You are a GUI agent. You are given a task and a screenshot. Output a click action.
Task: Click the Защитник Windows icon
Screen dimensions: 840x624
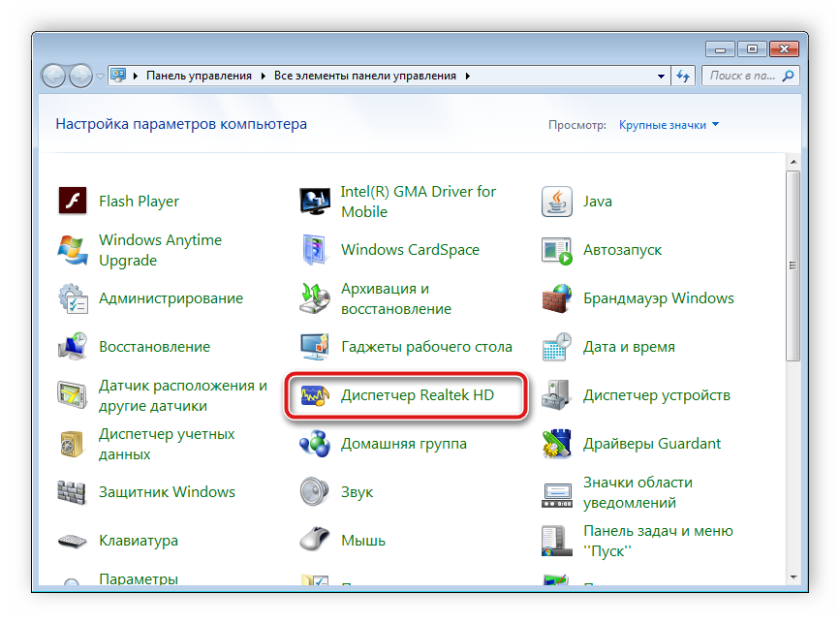pyautogui.click(x=74, y=492)
